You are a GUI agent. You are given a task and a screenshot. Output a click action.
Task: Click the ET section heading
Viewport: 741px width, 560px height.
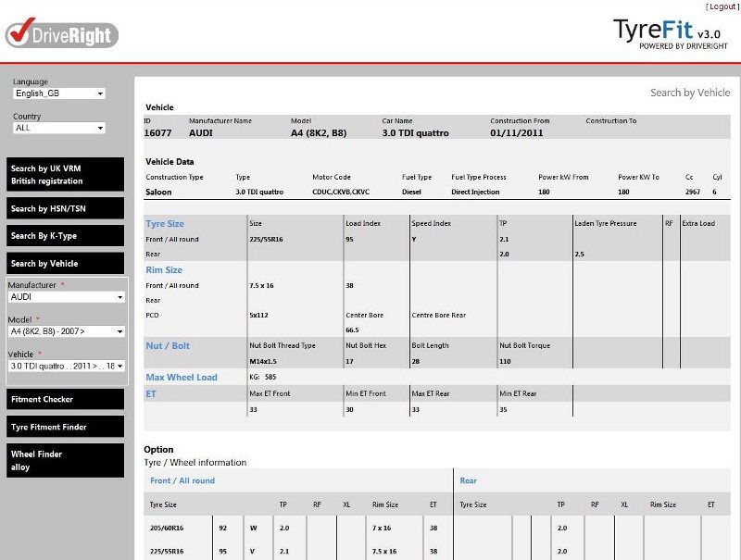click(151, 393)
